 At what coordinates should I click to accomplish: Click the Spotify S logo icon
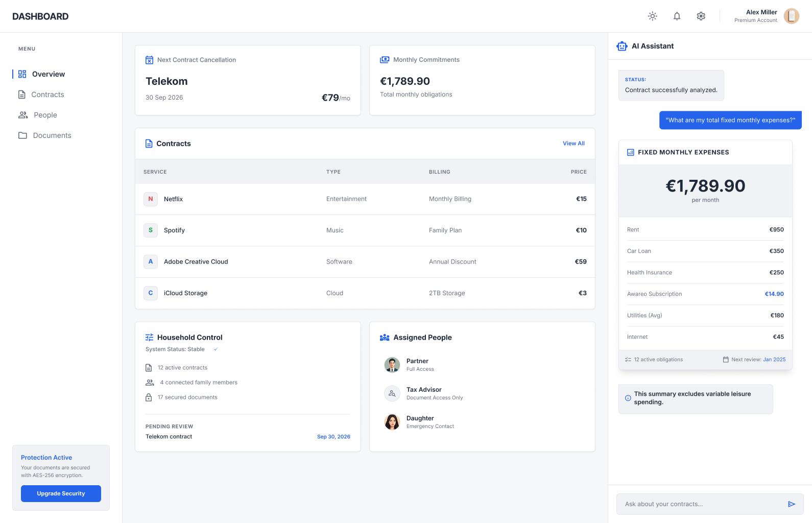(x=151, y=230)
